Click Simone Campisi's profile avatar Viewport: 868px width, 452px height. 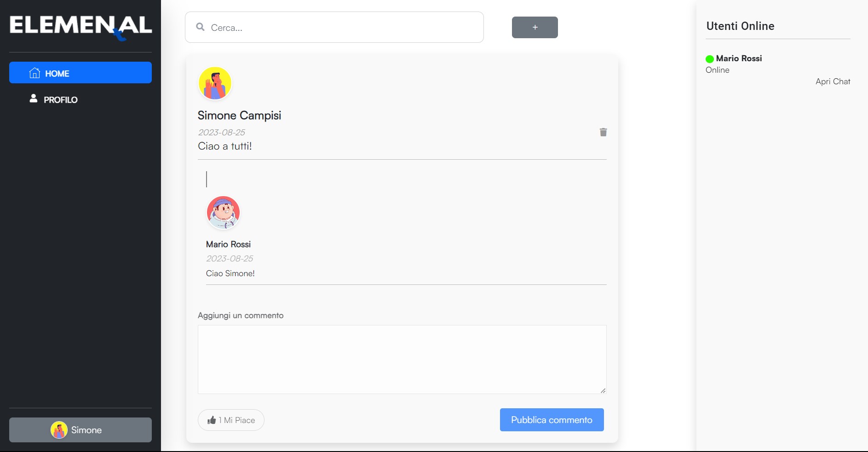(214, 83)
